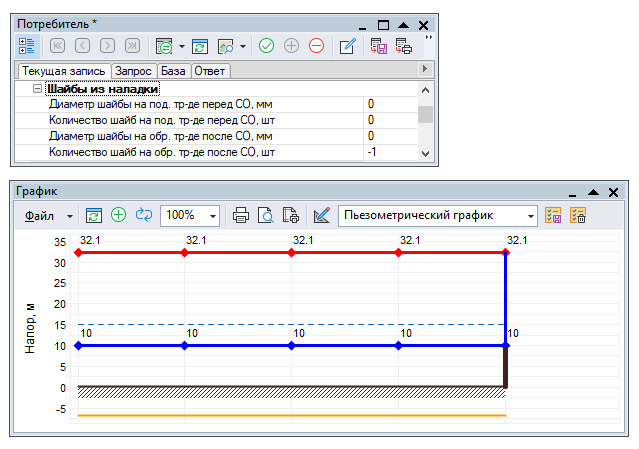Click the red minus delete-record icon
639x449 pixels.
point(316,46)
